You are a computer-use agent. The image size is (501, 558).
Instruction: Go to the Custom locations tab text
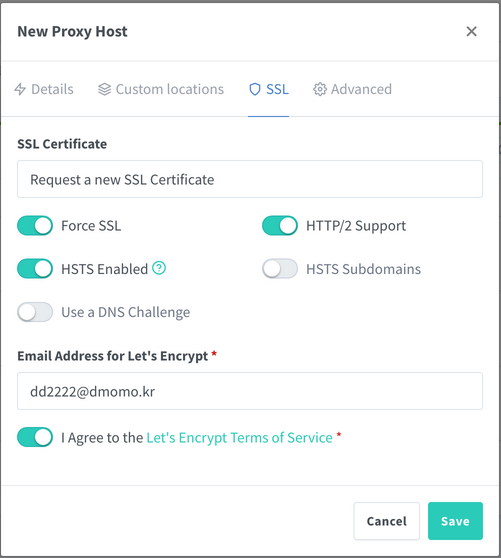(170, 89)
